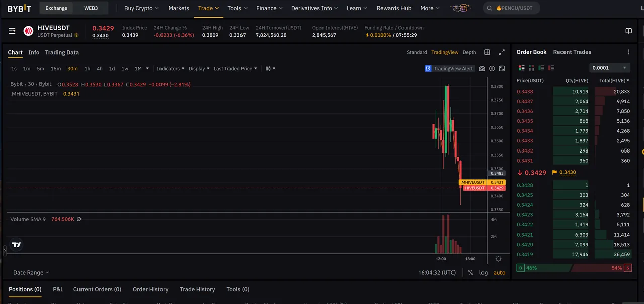
Task: Select the Standard chart view
Action: [x=417, y=52]
